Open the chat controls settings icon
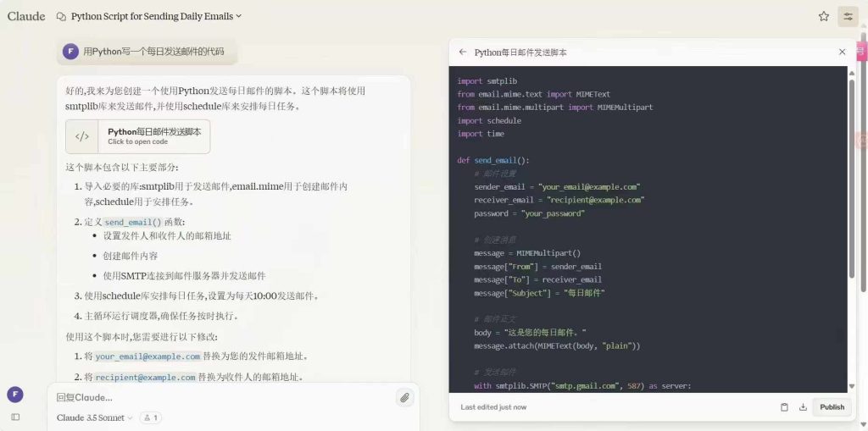The height and width of the screenshot is (431, 868). 847,16
